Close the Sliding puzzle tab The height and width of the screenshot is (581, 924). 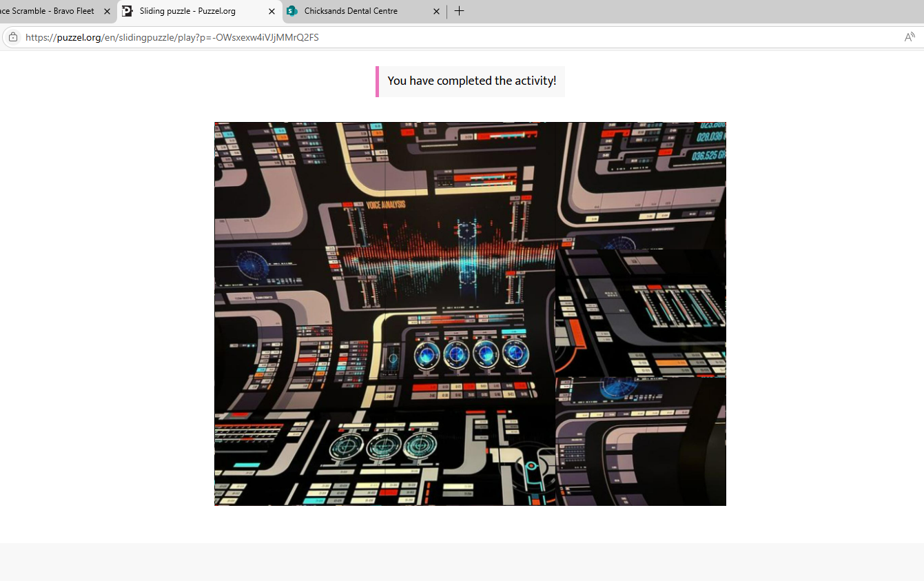(x=271, y=11)
